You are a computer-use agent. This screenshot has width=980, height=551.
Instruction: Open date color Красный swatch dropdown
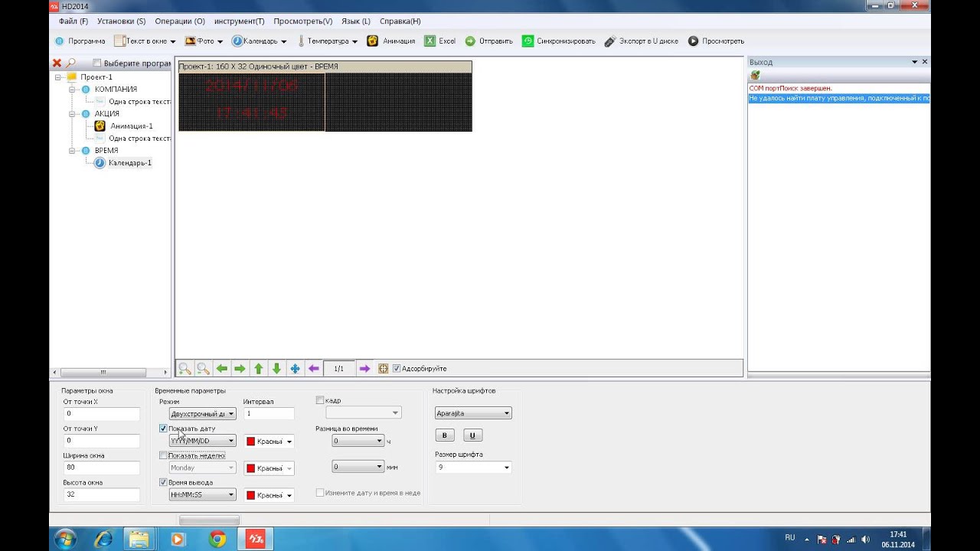coord(269,442)
